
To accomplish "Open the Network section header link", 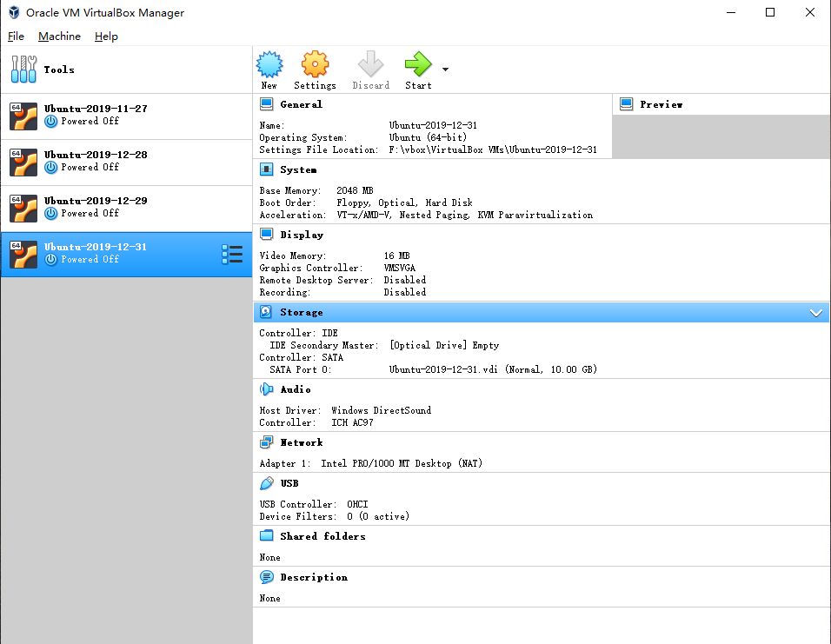I will pos(301,442).
